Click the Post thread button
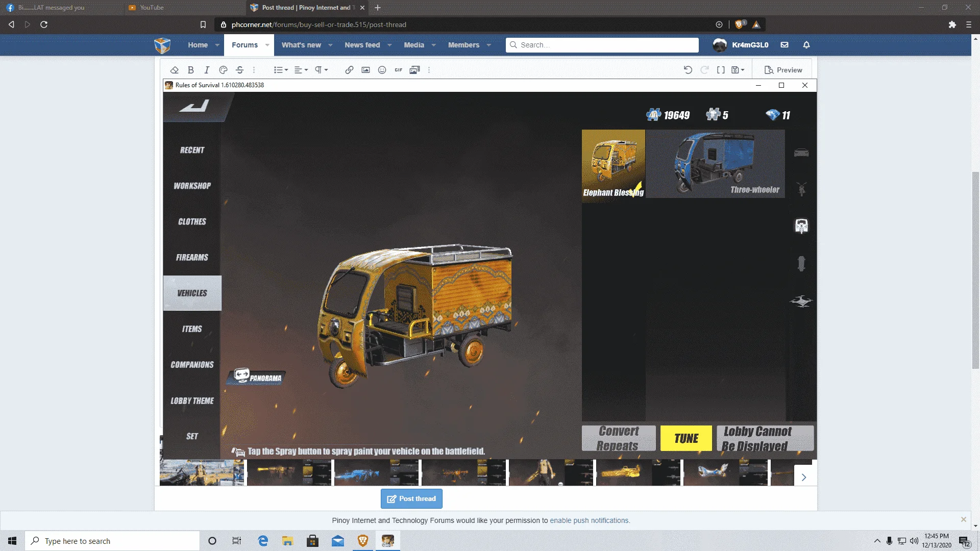The height and width of the screenshot is (551, 980). pyautogui.click(x=411, y=498)
